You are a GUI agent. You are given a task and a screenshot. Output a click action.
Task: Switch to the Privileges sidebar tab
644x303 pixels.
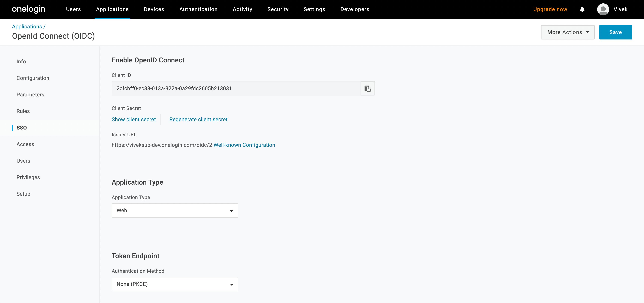pos(28,177)
